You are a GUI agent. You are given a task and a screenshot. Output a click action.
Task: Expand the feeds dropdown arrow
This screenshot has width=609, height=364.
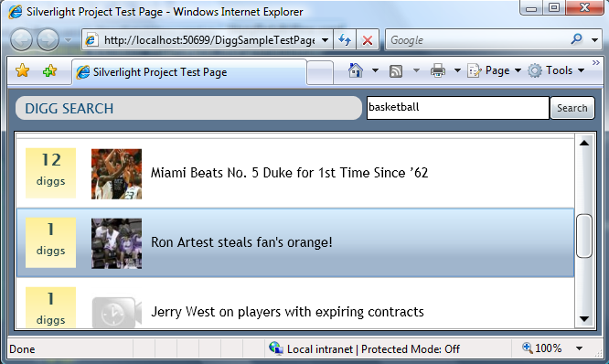tap(416, 70)
